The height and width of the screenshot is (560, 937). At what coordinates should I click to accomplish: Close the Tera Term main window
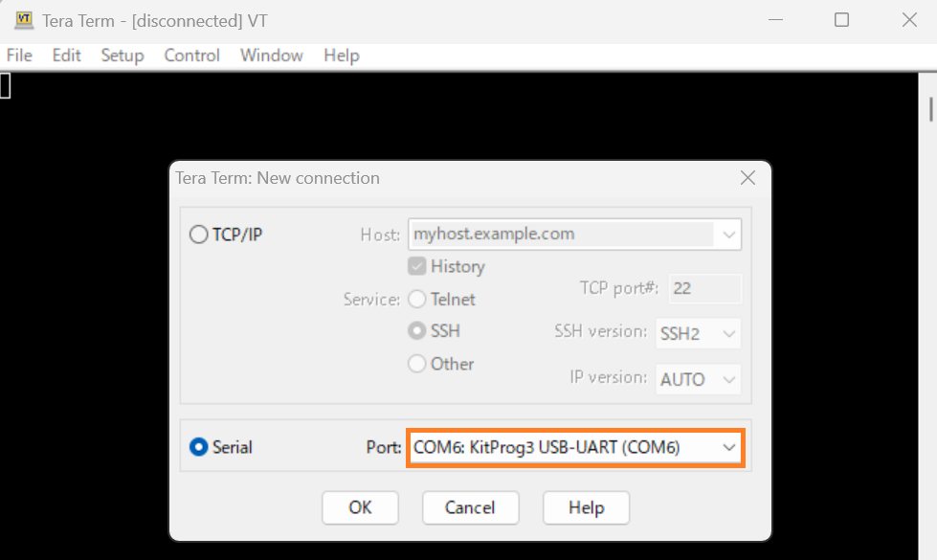pyautogui.click(x=909, y=20)
